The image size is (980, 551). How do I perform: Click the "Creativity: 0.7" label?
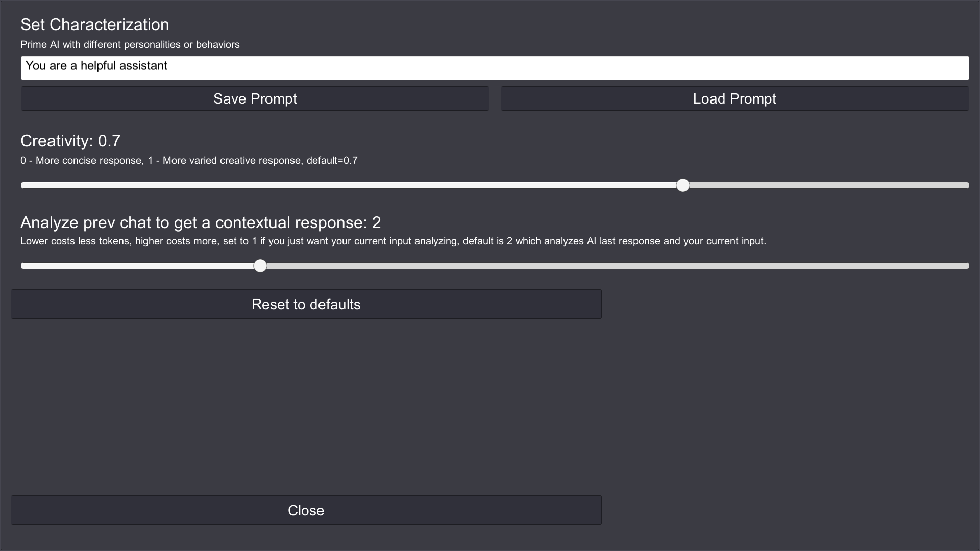coord(70,141)
